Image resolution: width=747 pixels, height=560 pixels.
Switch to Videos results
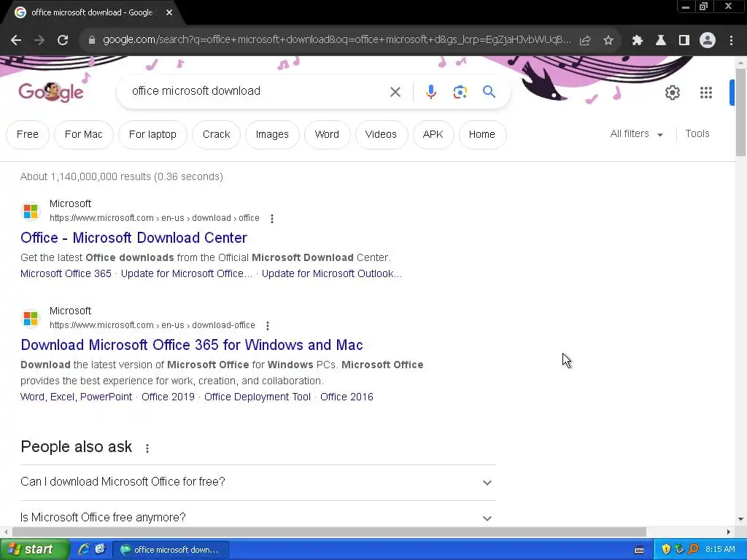coord(381,135)
